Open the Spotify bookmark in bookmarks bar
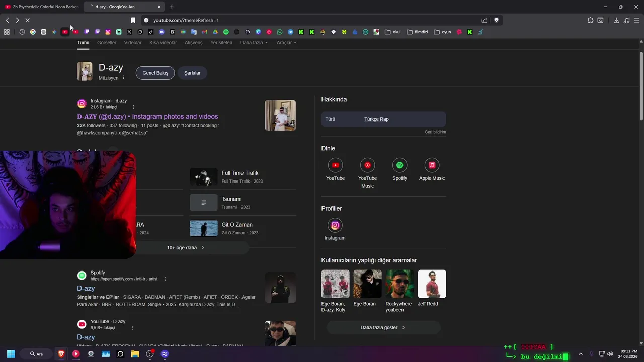The height and width of the screenshot is (362, 644). [x=226, y=32]
